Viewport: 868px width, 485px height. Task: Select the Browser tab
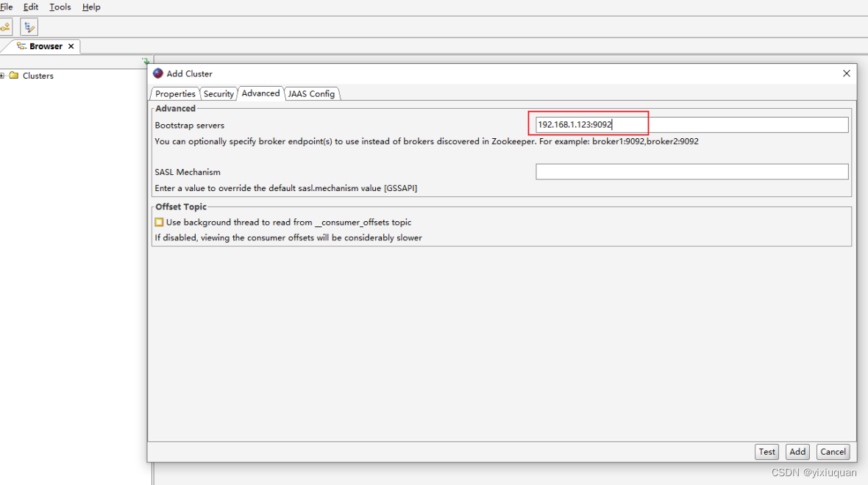coord(46,46)
